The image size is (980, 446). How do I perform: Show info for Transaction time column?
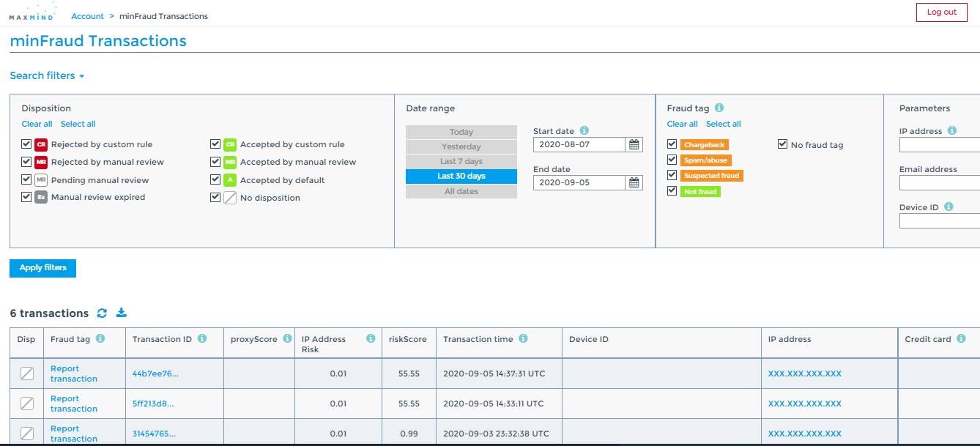pyautogui.click(x=523, y=338)
